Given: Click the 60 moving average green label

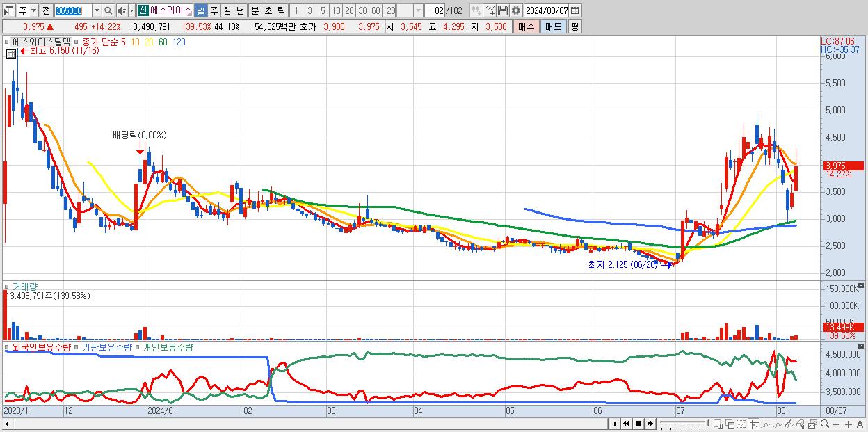Looking at the screenshot, I should click(162, 42).
